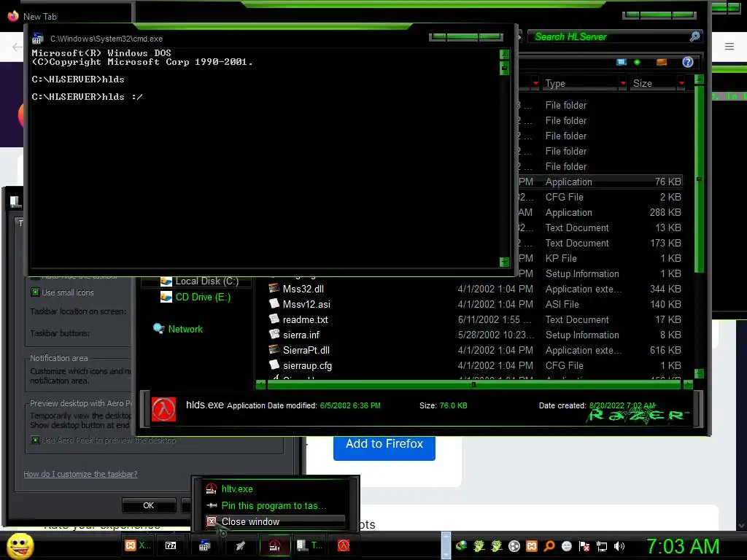The height and width of the screenshot is (560, 747).
Task: Click the wrench tool taskbar button
Action: [240, 545]
